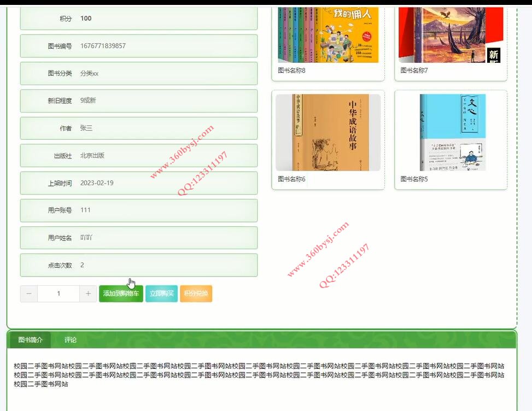Click the 积分兑换 points exchange button
Image resolution: width=532 pixels, height=411 pixels.
(196, 293)
